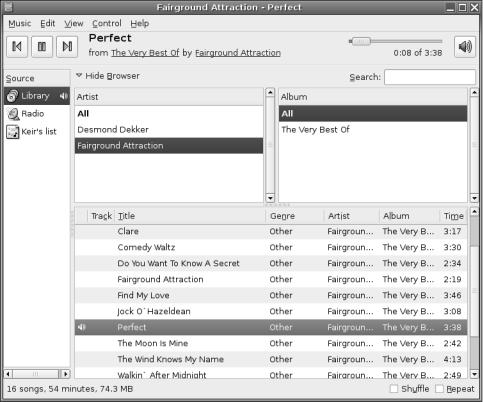Click the song list scrollbar up arrow
Screen dimensions: 483x402
tap(474, 211)
